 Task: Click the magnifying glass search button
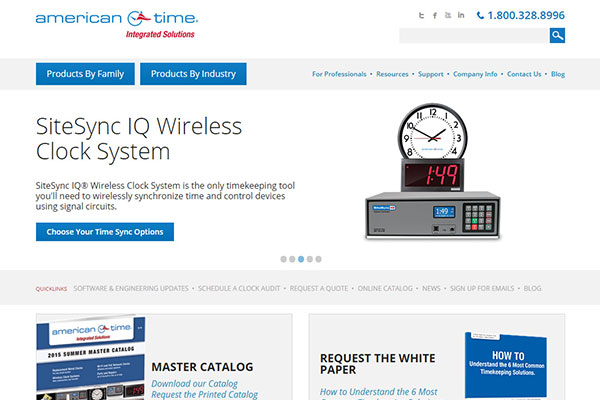(x=557, y=35)
